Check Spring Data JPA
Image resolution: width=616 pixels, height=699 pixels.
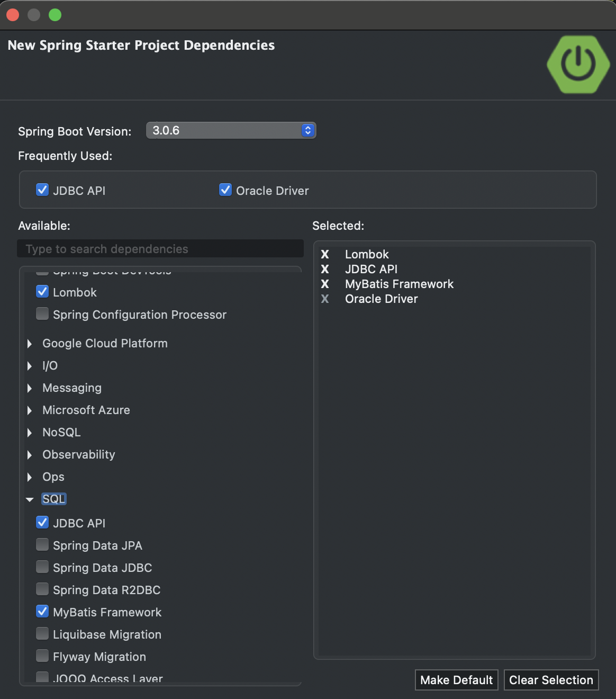pos(42,544)
